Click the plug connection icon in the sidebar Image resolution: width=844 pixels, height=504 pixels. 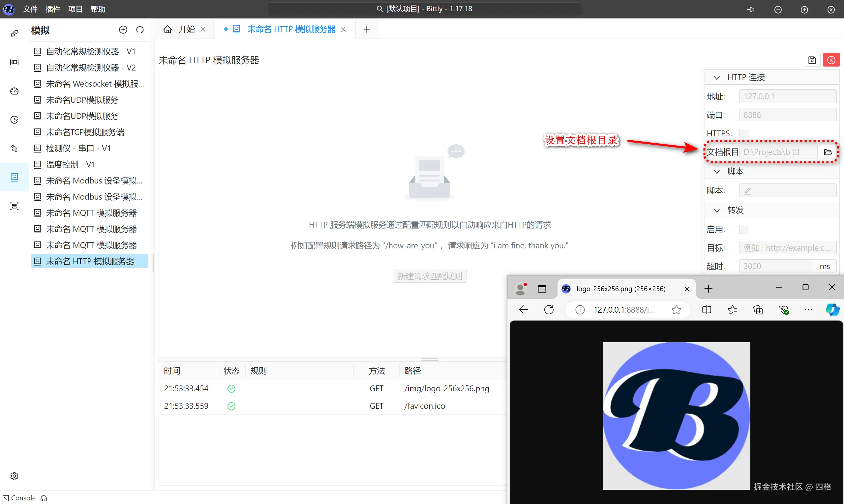click(14, 33)
